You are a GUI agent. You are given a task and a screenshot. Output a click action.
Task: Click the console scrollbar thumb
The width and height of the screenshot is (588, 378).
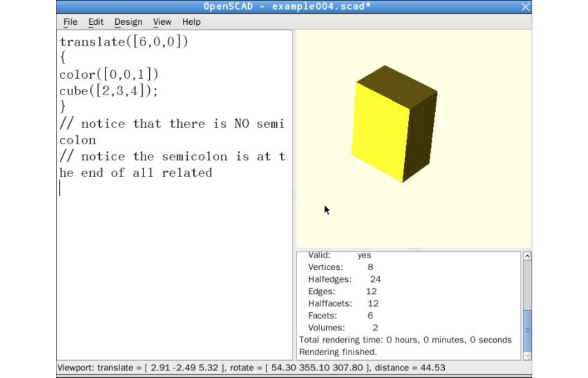(x=527, y=330)
